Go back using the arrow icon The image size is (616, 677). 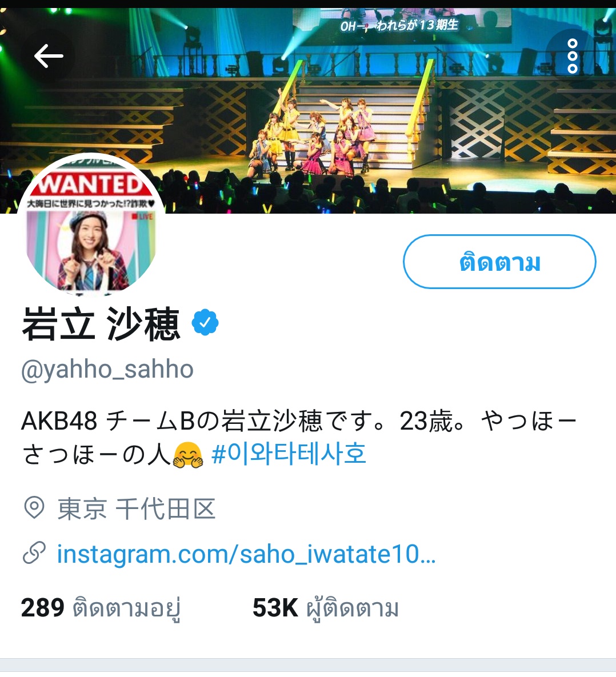[49, 55]
